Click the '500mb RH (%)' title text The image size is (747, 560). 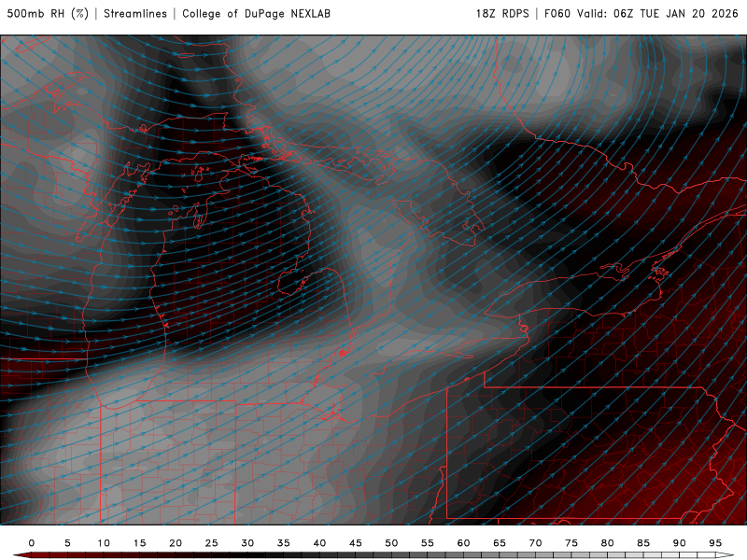tap(48, 14)
